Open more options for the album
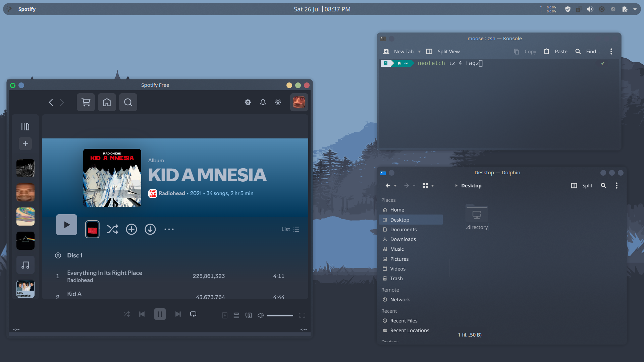This screenshot has height=362, width=644. [x=169, y=229]
